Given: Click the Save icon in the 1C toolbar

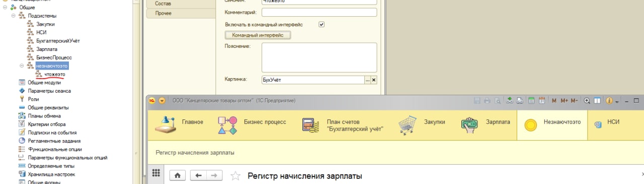Looking at the screenshot, I should tap(477, 101).
